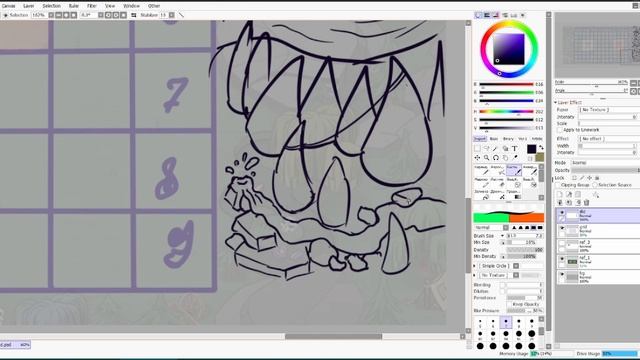Viewport: 640px width, 360px height.
Task: Swap foreground and background colors
Action: (541, 147)
